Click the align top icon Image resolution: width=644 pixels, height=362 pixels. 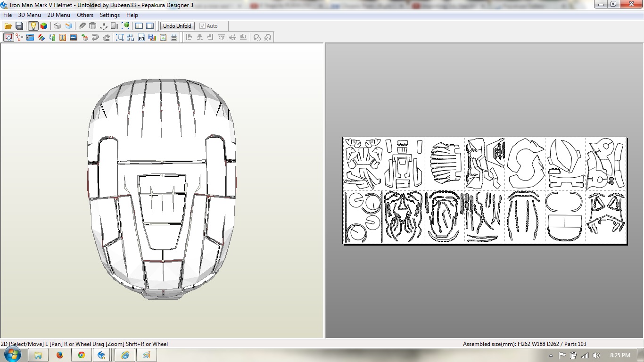click(x=222, y=37)
